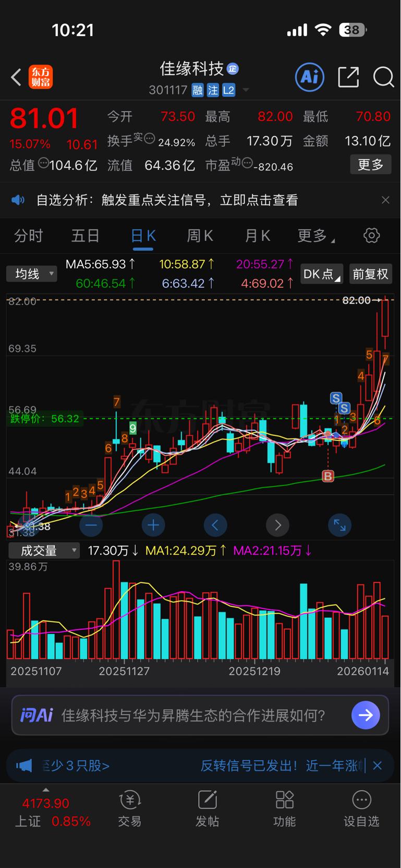Open the search magnifier icon
This screenshot has height=868, width=401.
click(383, 77)
